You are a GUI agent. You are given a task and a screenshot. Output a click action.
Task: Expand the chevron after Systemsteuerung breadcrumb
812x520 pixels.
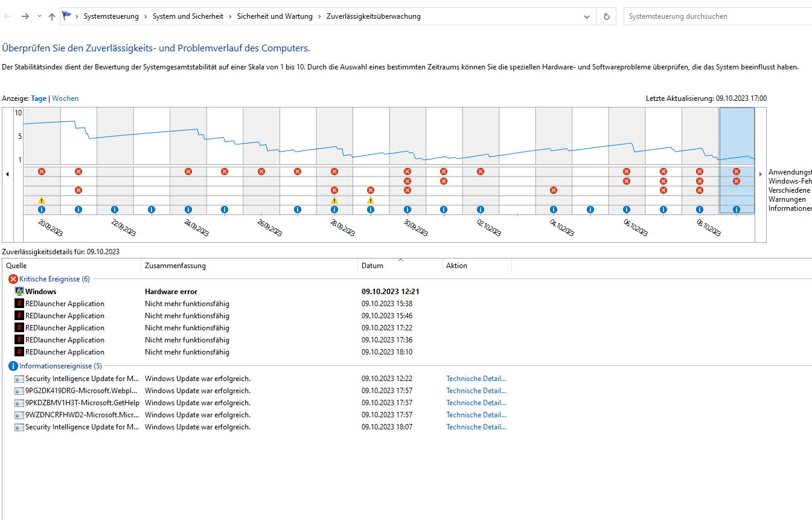pyautogui.click(x=145, y=16)
